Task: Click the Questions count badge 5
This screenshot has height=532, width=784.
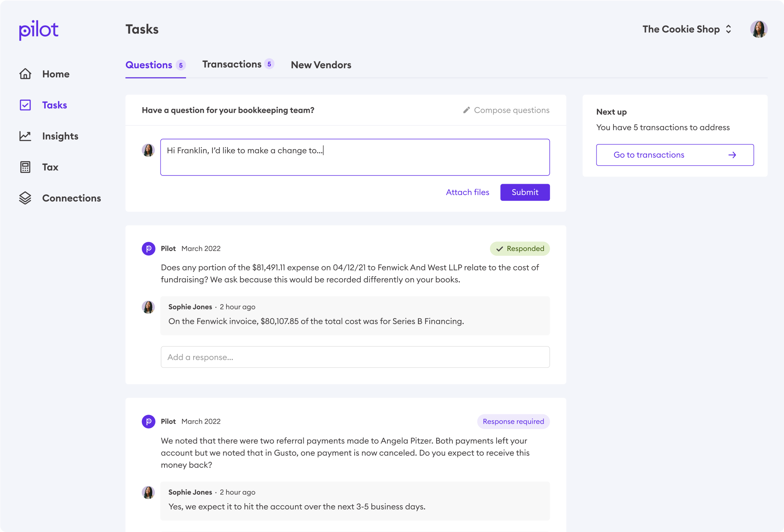Action: 181,65
